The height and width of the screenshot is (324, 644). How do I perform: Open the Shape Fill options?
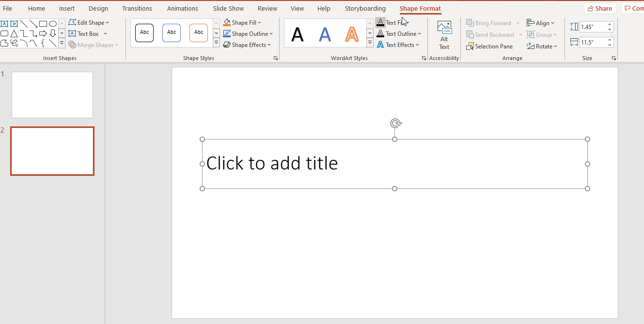242,22
